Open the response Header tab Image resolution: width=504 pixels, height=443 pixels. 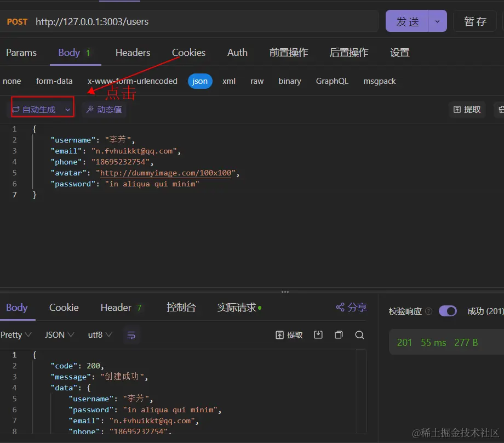click(x=121, y=308)
